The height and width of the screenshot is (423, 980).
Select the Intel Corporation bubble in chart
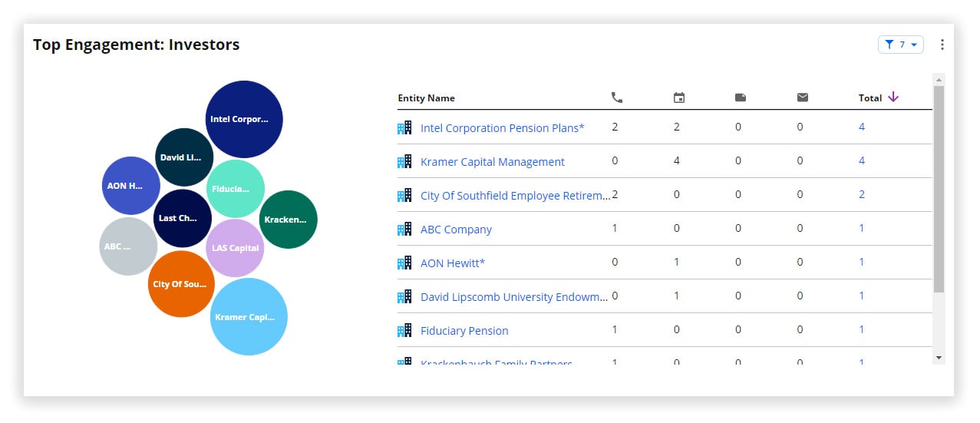click(244, 119)
